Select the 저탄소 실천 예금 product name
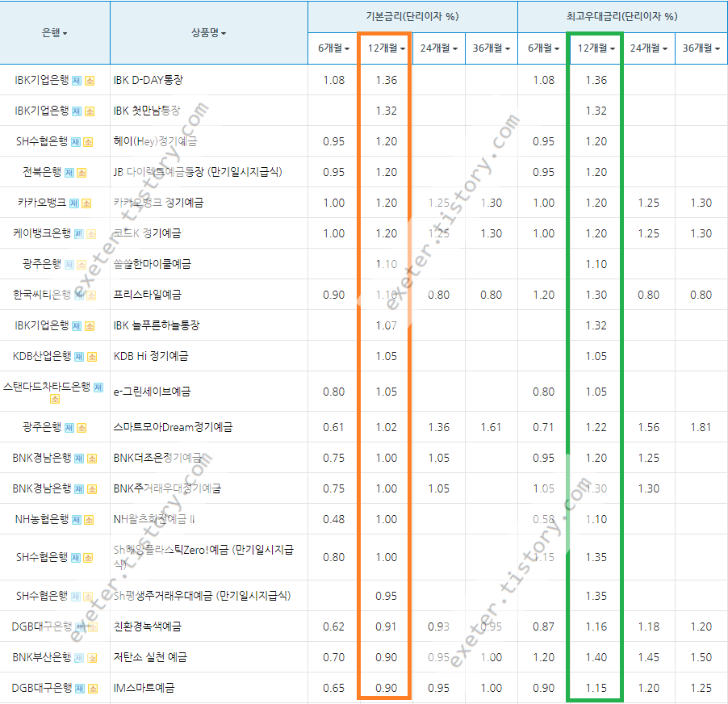 (x=150, y=657)
